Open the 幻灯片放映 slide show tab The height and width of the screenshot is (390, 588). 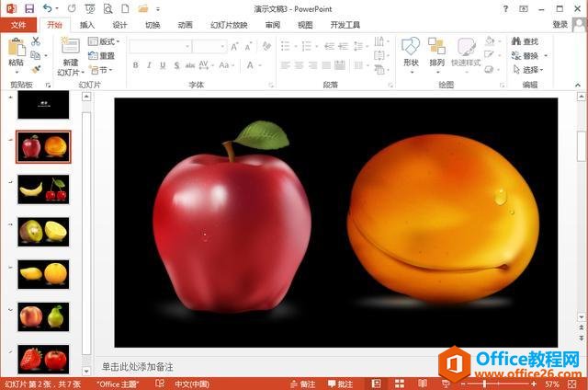(x=230, y=25)
